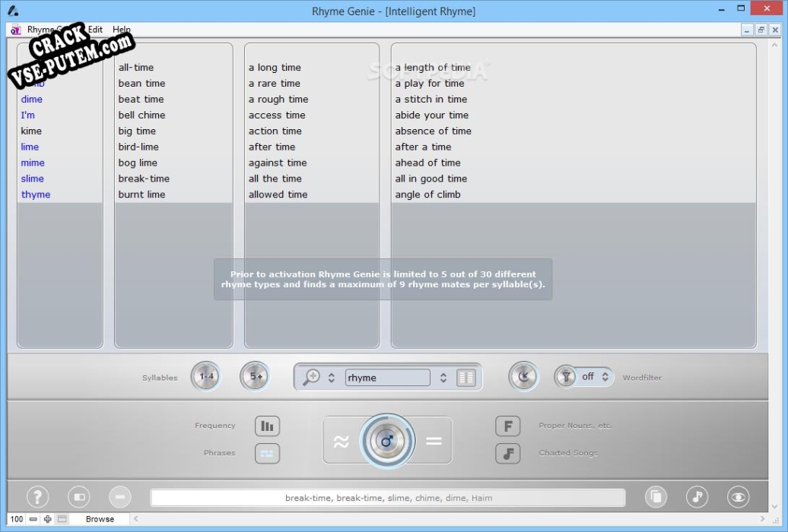Image resolution: width=788 pixels, height=532 pixels.
Task: Select 1-4 syllables button
Action: [205, 377]
